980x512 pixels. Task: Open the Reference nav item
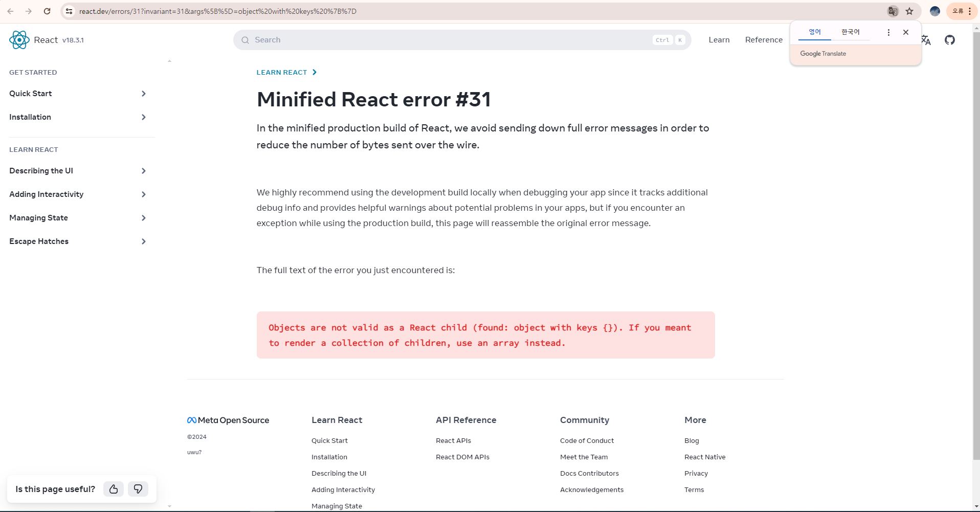coord(764,40)
